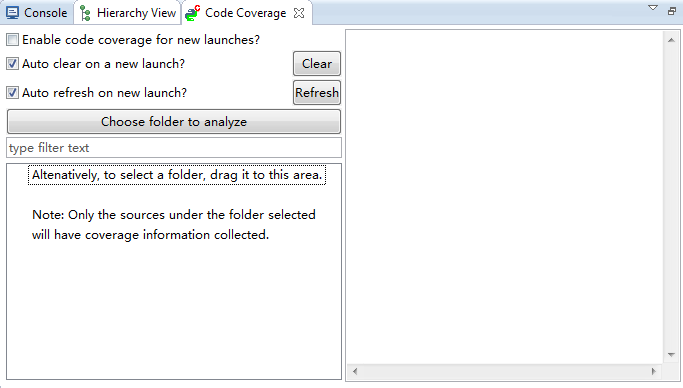
Task: Click the scroll right arrow in right pane
Action: coord(653,371)
